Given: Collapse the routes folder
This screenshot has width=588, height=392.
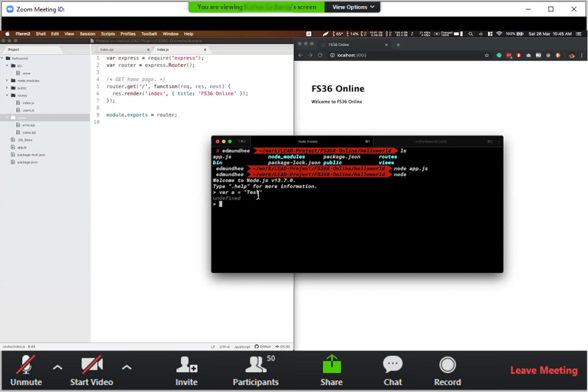Looking at the screenshot, I should [x=7, y=95].
